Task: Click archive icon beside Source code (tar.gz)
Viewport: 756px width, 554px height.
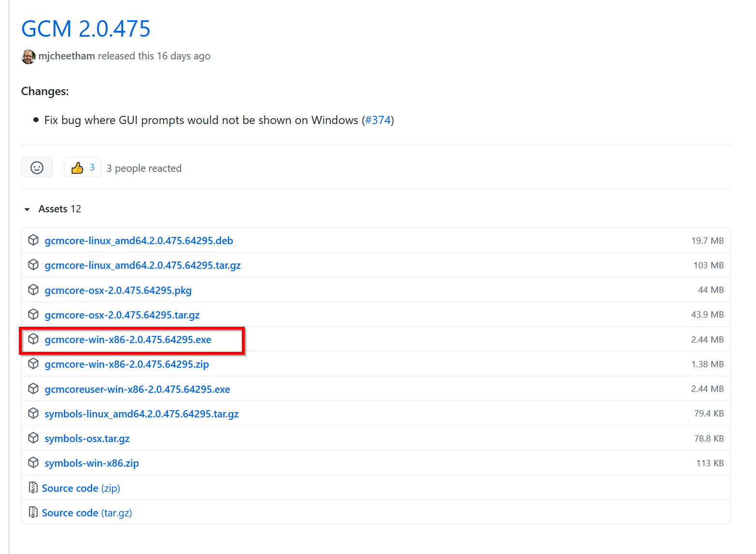Action: 33,512
